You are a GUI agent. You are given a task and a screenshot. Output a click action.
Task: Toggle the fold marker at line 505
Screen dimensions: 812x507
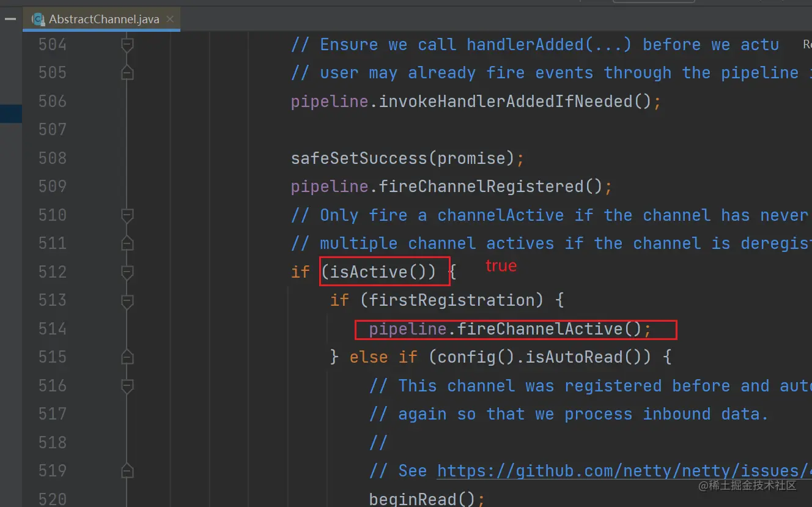pyautogui.click(x=127, y=73)
